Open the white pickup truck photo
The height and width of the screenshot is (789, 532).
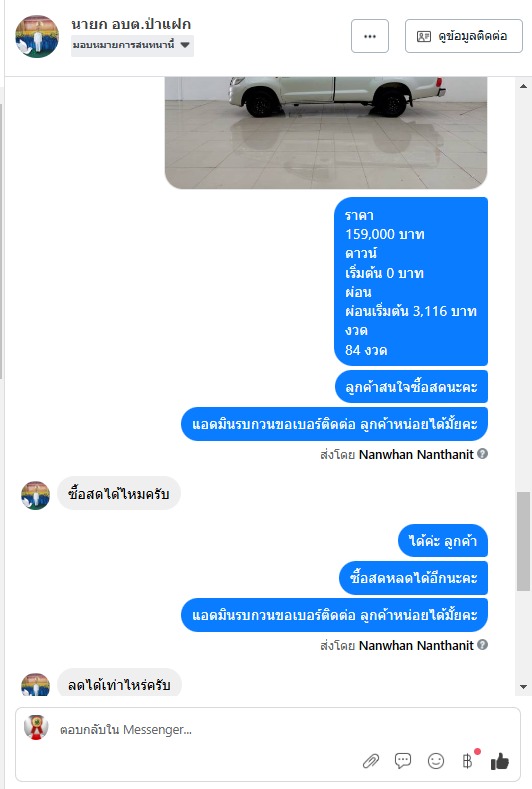326,133
